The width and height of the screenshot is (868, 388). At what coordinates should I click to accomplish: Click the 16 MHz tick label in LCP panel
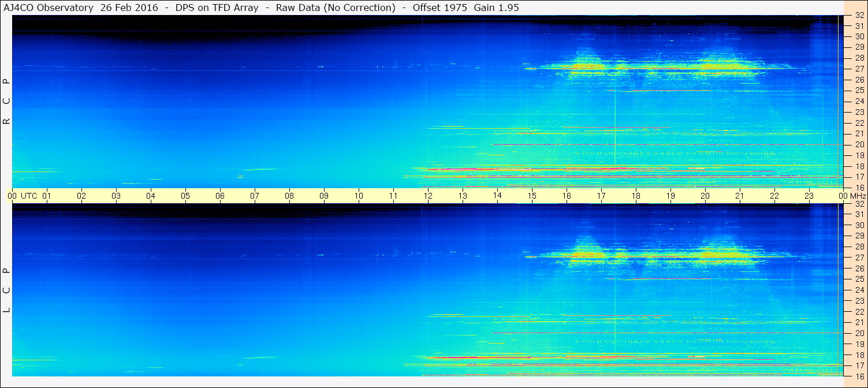pyautogui.click(x=859, y=376)
